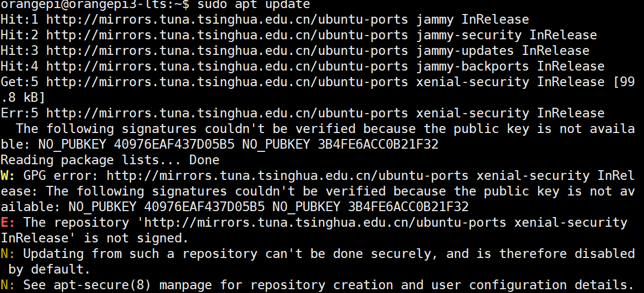Viewport: 644px width, 293px height.
Task: Click 'jammy-security' on the Hit:2 line
Action: (469, 36)
